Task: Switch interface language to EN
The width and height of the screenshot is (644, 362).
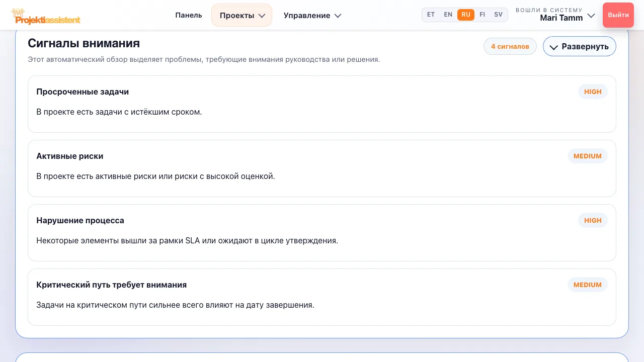Action: [x=448, y=15]
